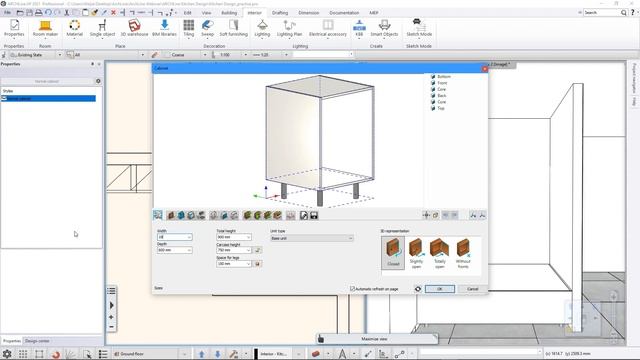This screenshot has height=360, width=640.
Task: Open the Carcass height dropdown
Action: [248, 250]
